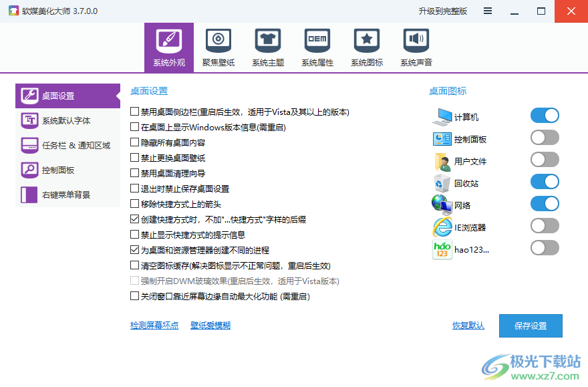Select the 控制面板 sidebar icon
Viewport: 588px width, 387px height.
point(29,170)
